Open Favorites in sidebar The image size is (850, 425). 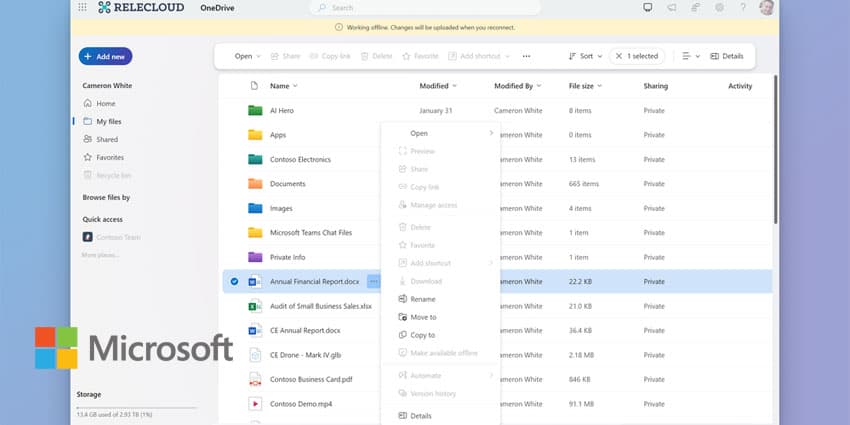pos(104,157)
